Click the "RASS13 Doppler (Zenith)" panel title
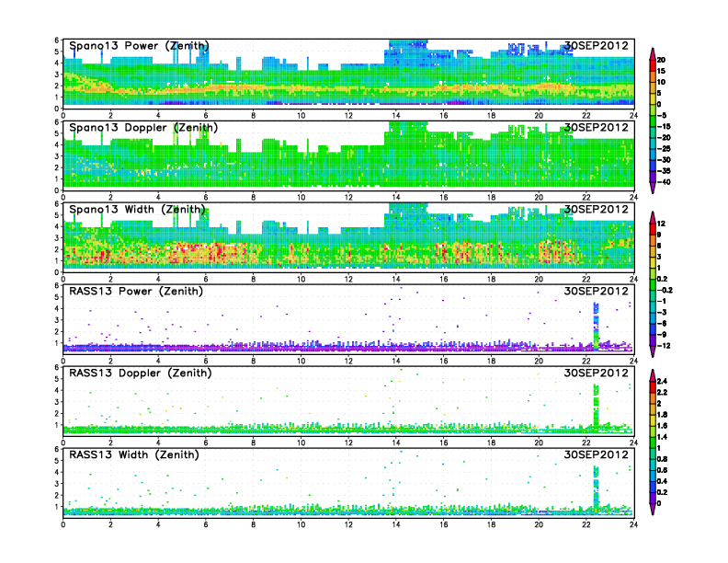The image size is (728, 563). coord(141,373)
